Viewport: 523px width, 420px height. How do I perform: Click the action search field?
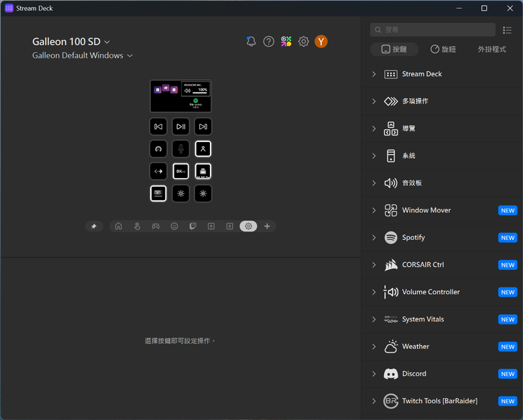coord(432,30)
